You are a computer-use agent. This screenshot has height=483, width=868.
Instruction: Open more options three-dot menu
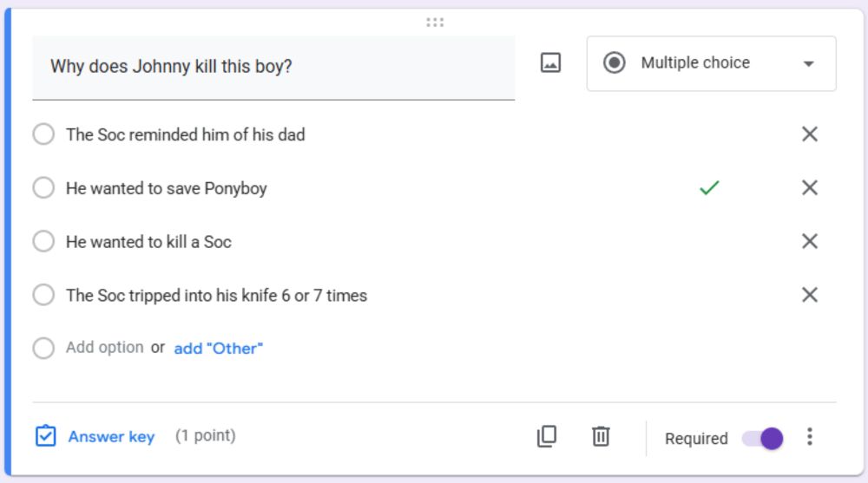click(x=810, y=437)
